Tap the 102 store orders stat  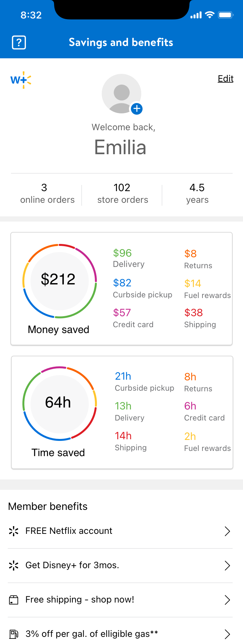click(x=122, y=193)
